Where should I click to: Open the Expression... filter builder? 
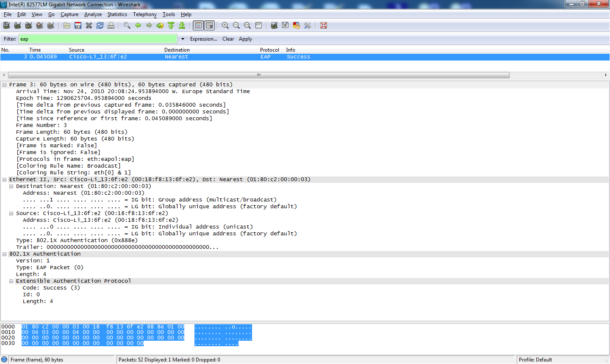(204, 39)
